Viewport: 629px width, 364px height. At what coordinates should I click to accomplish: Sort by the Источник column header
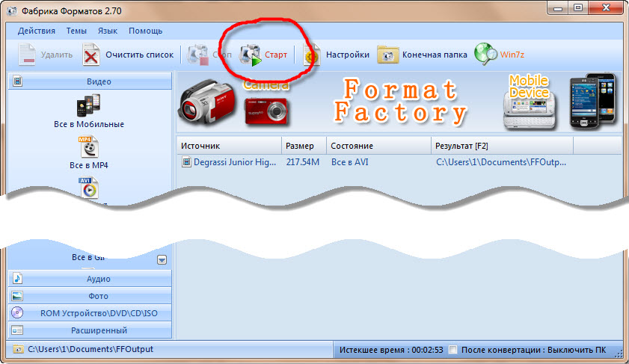tap(229, 146)
